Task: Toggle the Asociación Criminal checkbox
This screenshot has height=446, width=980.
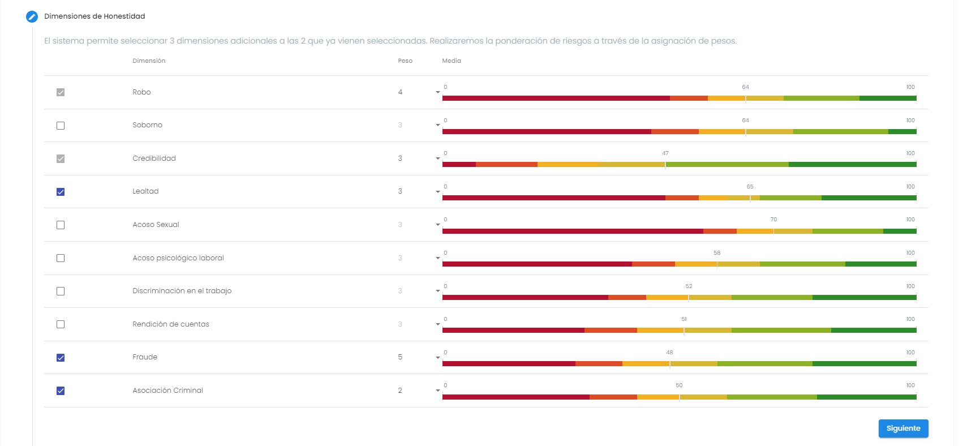Action: (61, 391)
